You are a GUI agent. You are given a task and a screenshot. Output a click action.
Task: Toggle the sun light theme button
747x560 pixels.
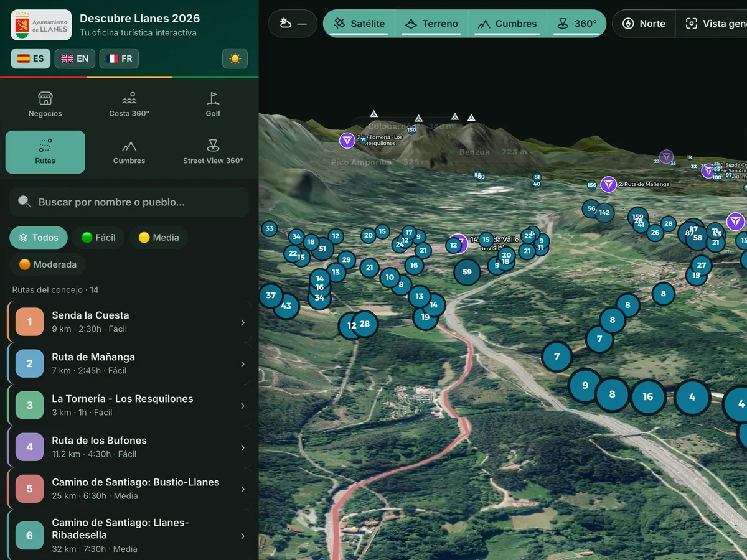(235, 58)
